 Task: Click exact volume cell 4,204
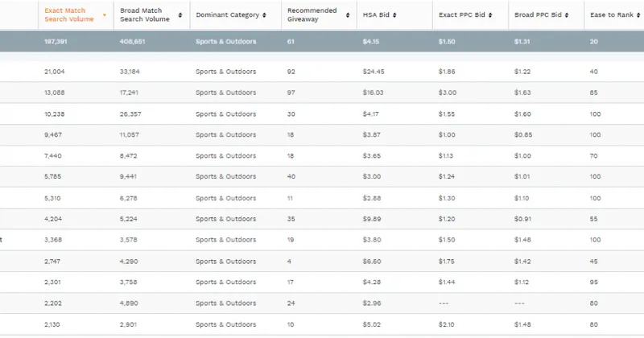coord(53,219)
